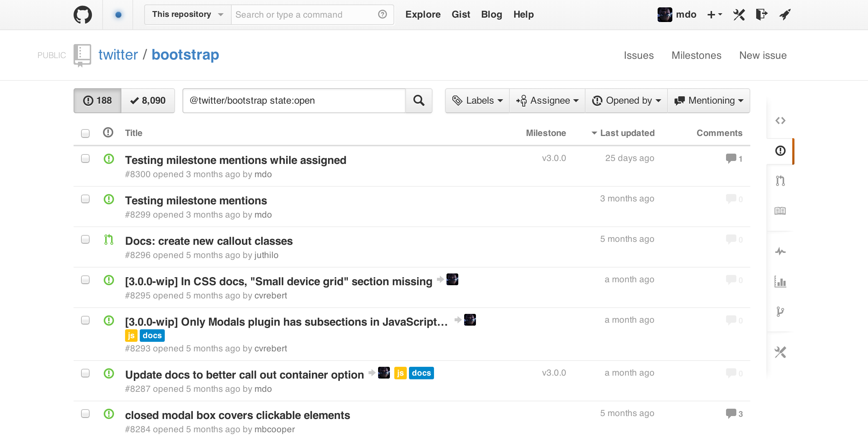Open the Code tab icon in sidebar
Screen dimensions: 868x437
coord(780,121)
